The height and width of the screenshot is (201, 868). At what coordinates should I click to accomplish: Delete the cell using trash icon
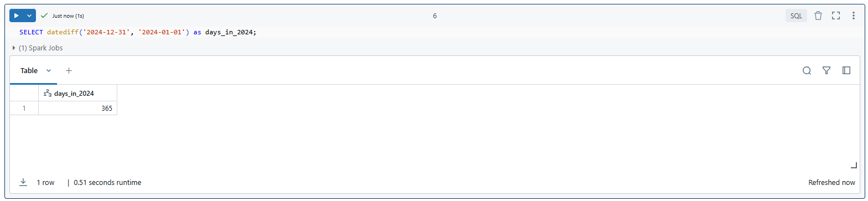click(818, 16)
